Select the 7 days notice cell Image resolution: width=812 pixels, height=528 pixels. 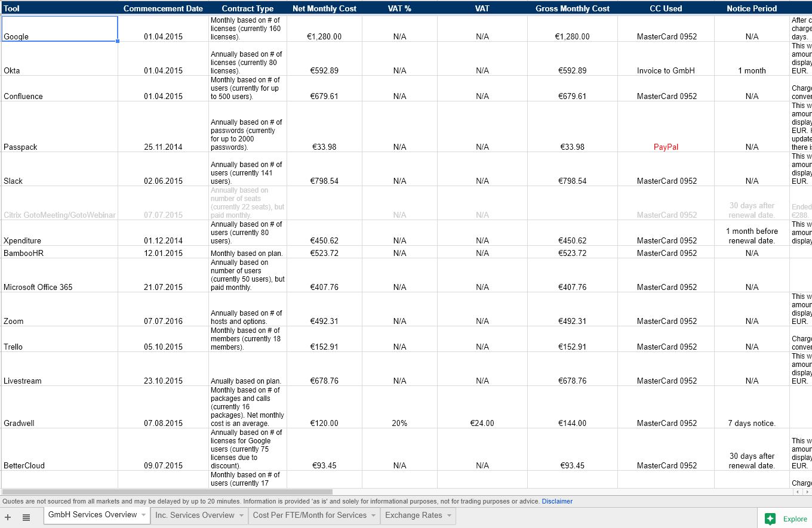[x=752, y=407]
